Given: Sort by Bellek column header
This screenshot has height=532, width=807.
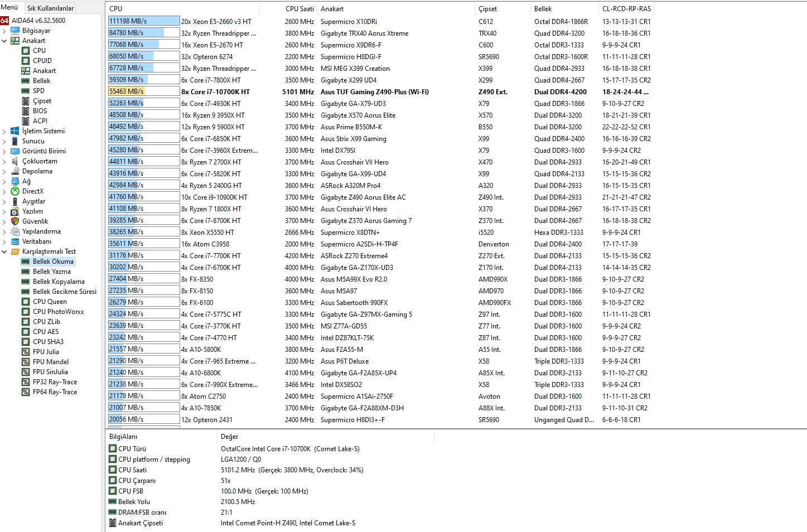Looking at the screenshot, I should click(x=564, y=8).
